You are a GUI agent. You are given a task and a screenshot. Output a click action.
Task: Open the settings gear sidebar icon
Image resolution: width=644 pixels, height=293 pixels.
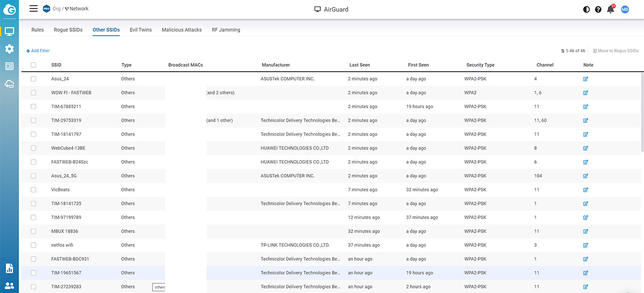click(x=10, y=49)
